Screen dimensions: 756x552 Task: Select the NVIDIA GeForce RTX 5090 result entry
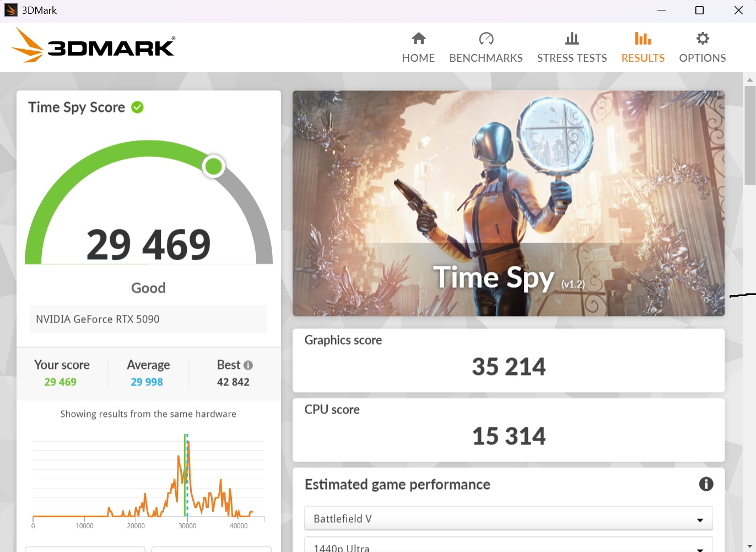[148, 319]
